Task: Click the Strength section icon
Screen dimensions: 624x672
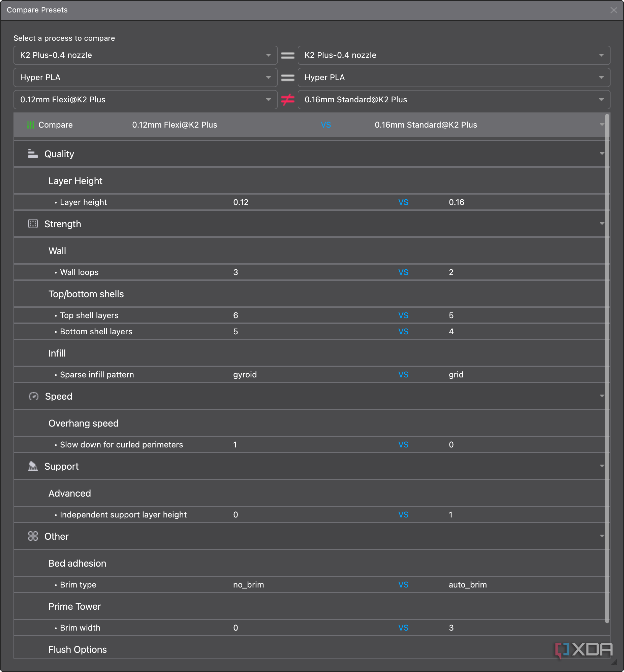Action: pyautogui.click(x=33, y=224)
